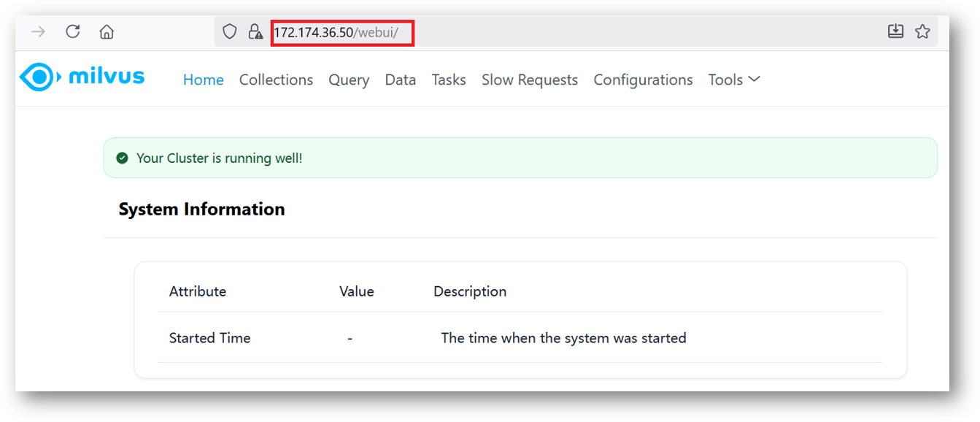Click the chevron next to Tools
Screen dimensions: 980x422
tap(754, 80)
